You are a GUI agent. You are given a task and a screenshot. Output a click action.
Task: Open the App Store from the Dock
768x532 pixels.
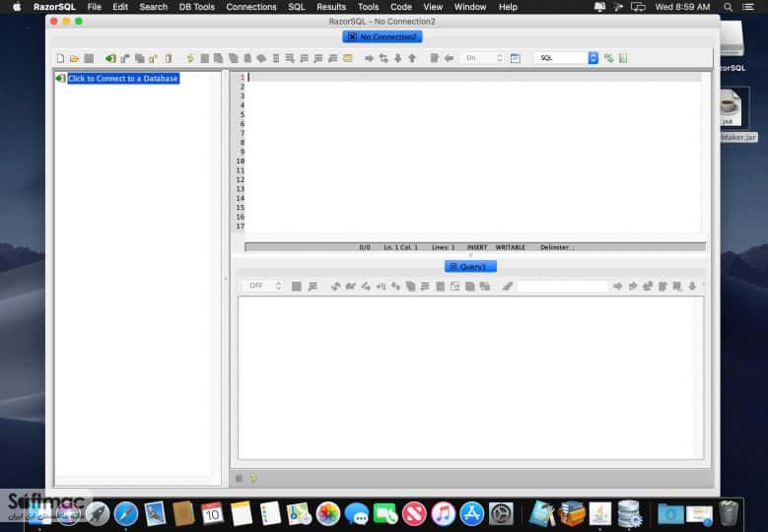(471, 514)
